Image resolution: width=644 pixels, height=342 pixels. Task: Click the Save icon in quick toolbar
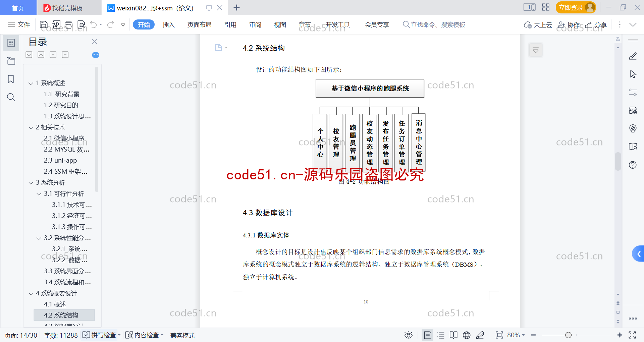(44, 24)
